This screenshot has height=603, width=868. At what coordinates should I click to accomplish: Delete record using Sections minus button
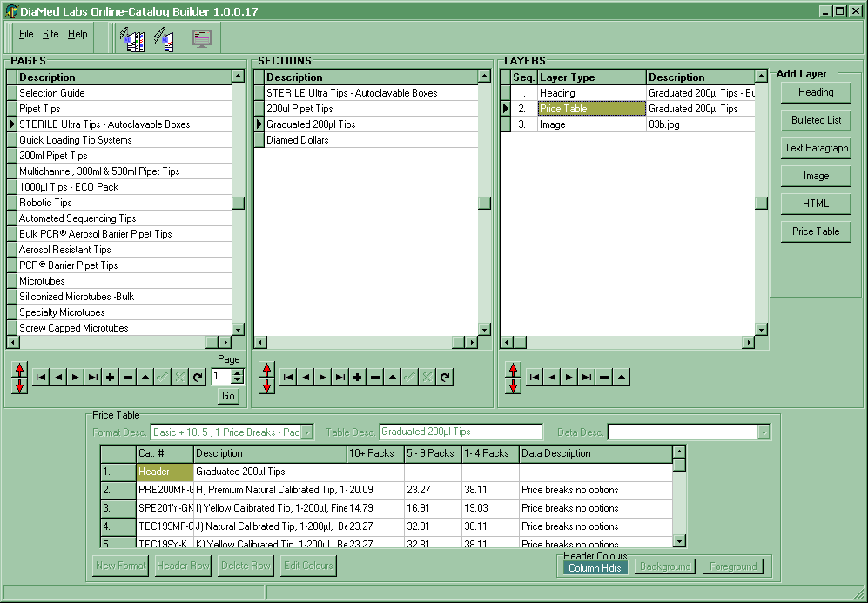pyautogui.click(x=375, y=377)
